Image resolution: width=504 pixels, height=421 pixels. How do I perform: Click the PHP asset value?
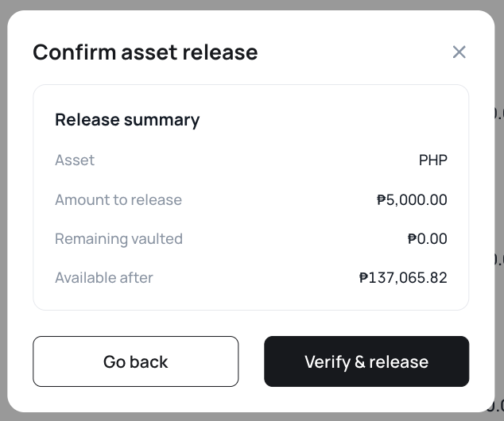(433, 160)
